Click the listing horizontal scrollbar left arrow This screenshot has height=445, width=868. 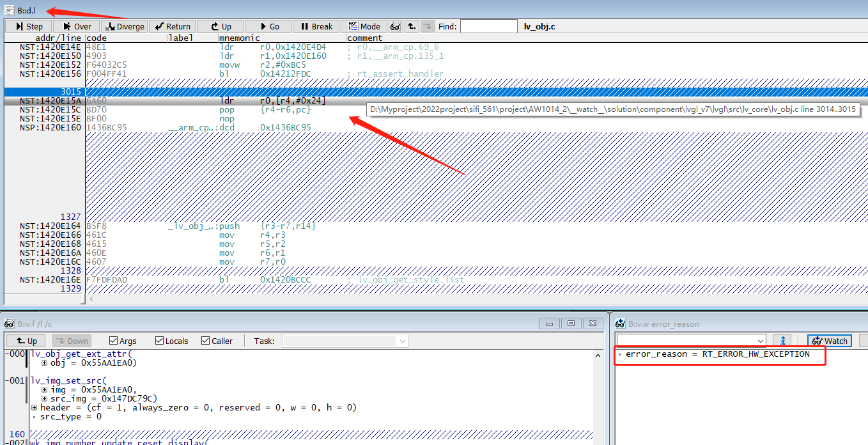click(91, 299)
